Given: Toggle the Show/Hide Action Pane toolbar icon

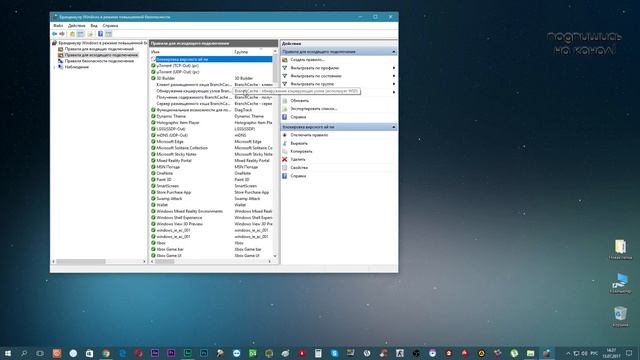Looking at the screenshot, I should pyautogui.click(x=109, y=34).
